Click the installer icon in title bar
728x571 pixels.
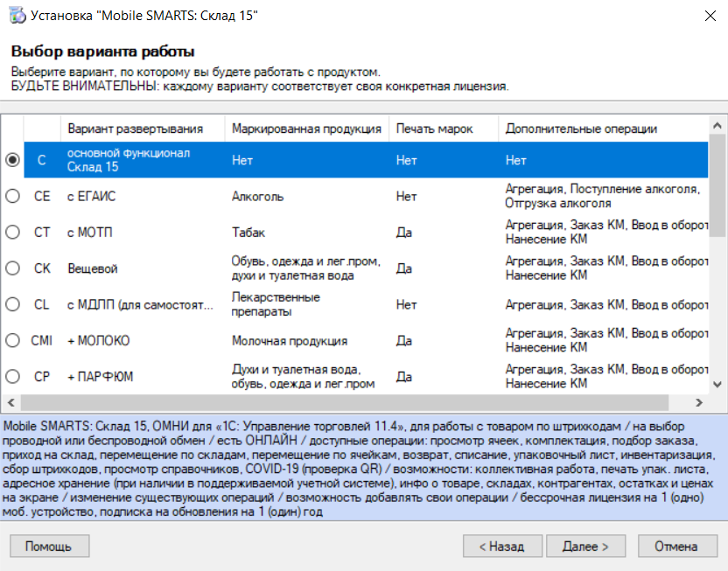[x=17, y=16]
